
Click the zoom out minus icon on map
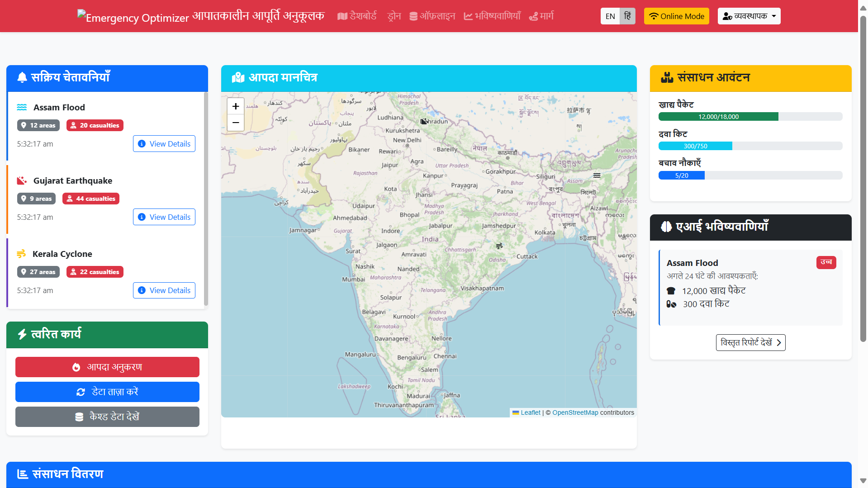pyautogui.click(x=235, y=123)
